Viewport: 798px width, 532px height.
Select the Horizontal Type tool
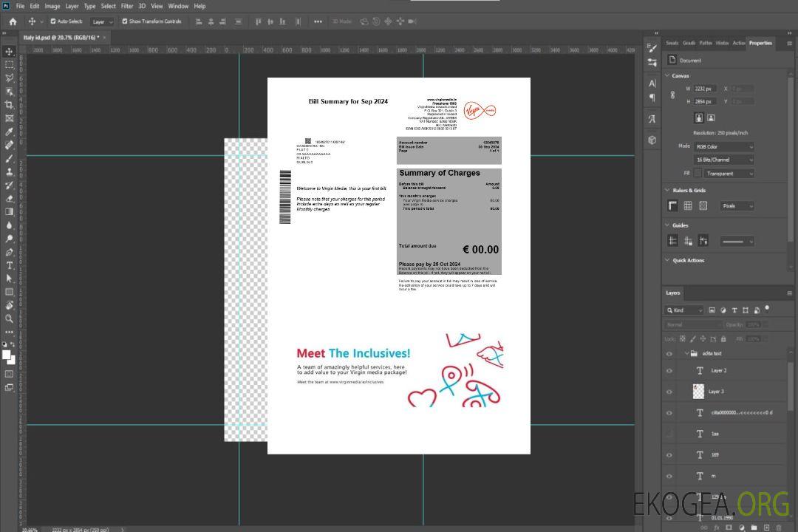[x=9, y=265]
